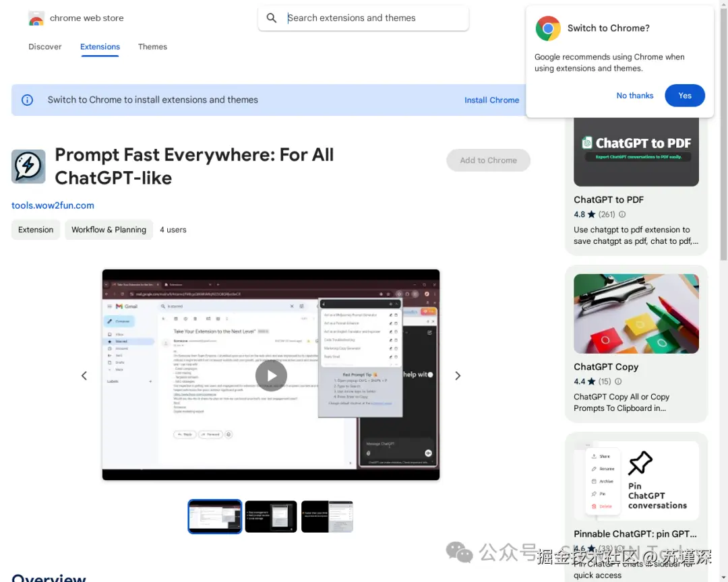Select the first preview thumbnail
Screen dimensions: 728x582
215,517
